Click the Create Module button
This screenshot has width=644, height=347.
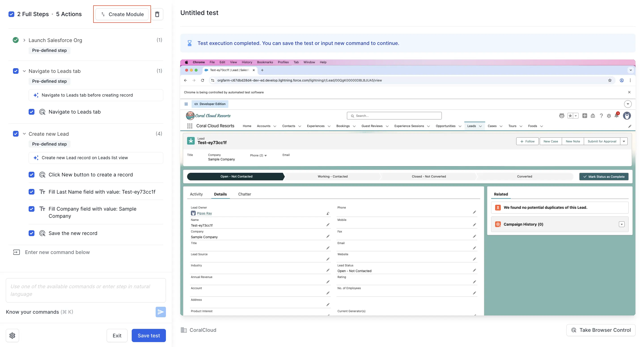click(x=122, y=14)
